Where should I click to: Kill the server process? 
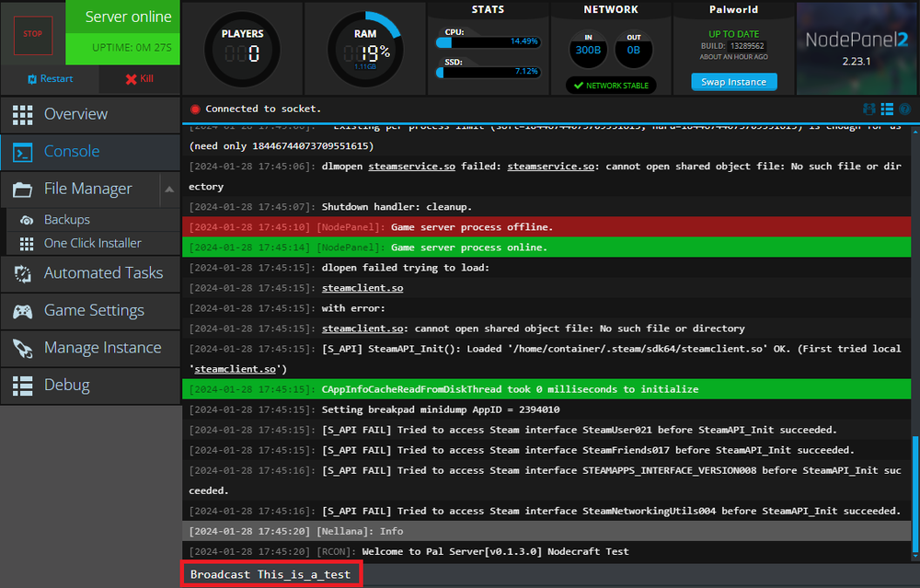pos(139,79)
